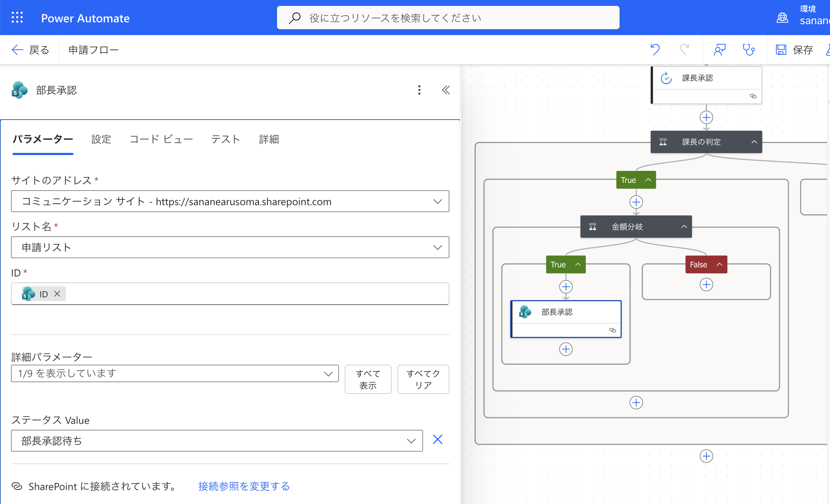The height and width of the screenshot is (504, 830).
Task: Open the サイトのアドレス dropdown
Action: pyautogui.click(x=230, y=201)
